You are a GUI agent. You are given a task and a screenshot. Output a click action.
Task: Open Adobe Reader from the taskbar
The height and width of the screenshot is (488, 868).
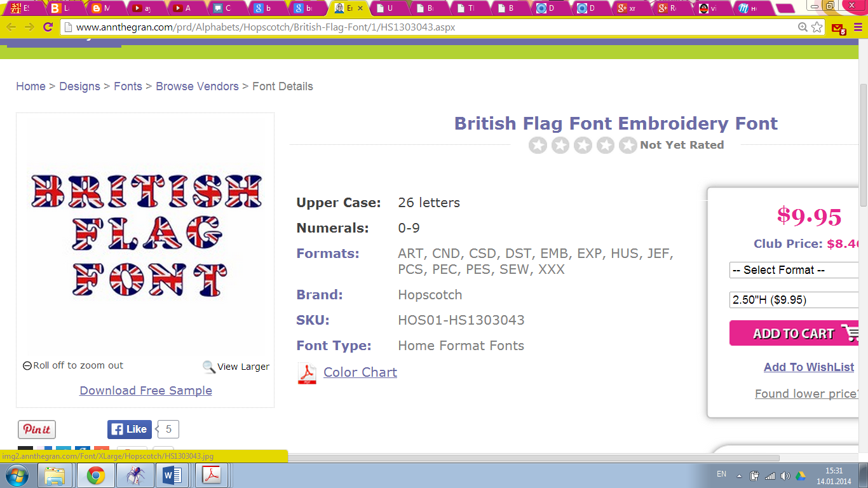212,475
